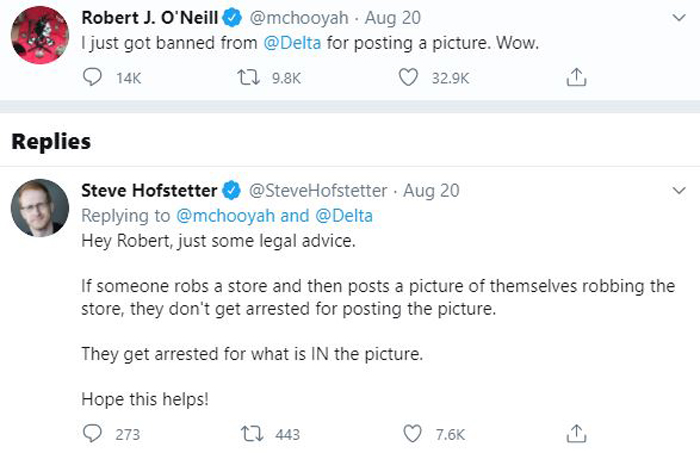Expand options chevron on Hofstetter's reply
The width and height of the screenshot is (700, 453).
tap(680, 190)
